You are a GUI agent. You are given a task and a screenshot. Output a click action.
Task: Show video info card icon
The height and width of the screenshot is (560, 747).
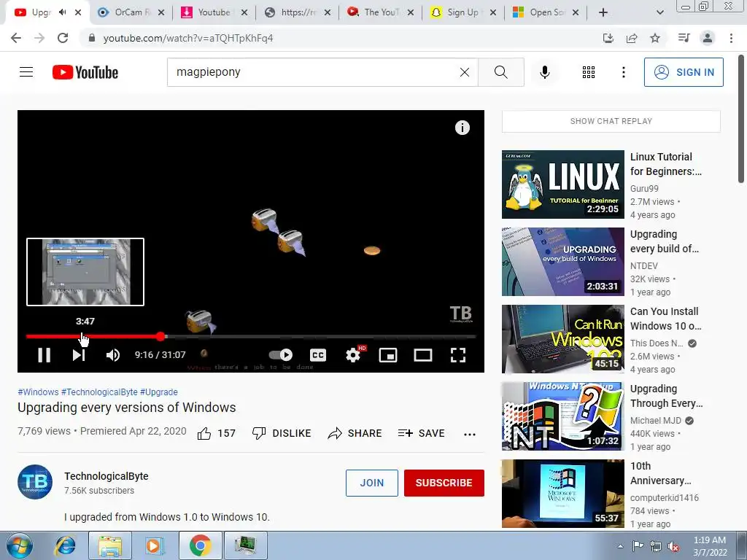462,128
